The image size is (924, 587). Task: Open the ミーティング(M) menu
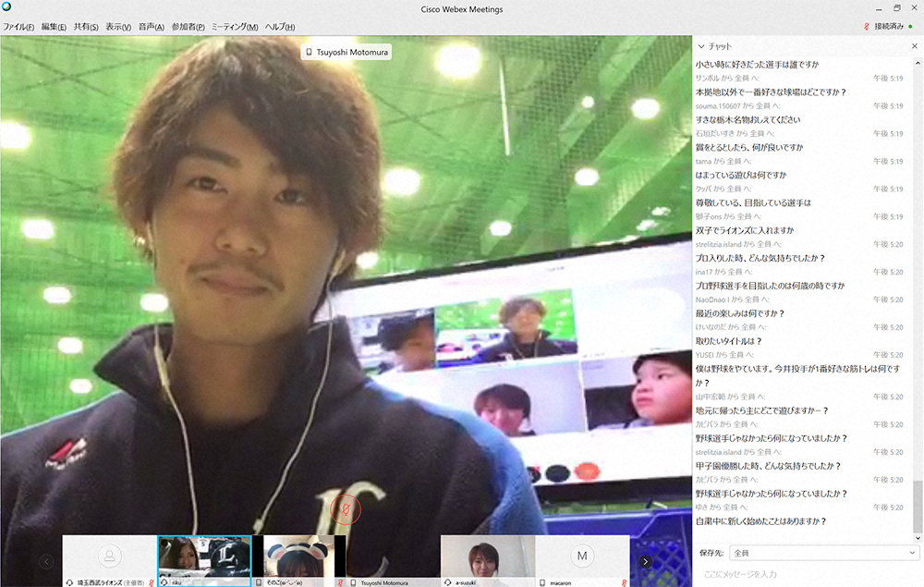pos(235,27)
